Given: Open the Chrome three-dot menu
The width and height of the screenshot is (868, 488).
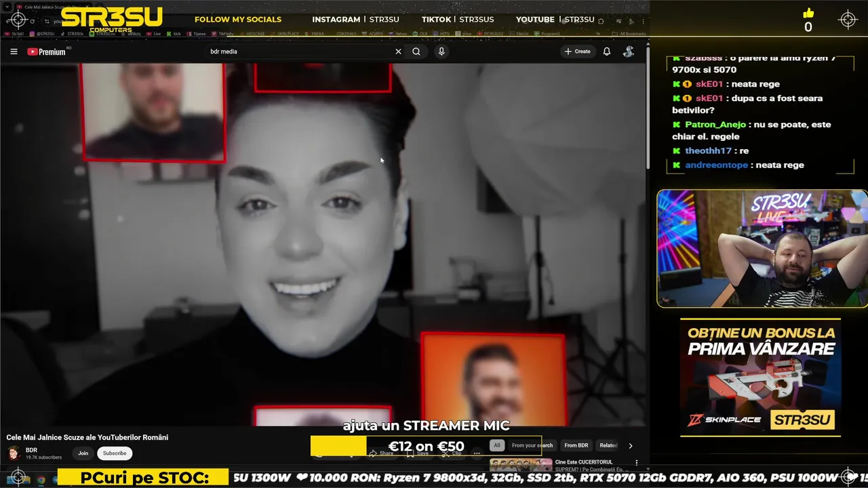Looking at the screenshot, I should [x=643, y=21].
